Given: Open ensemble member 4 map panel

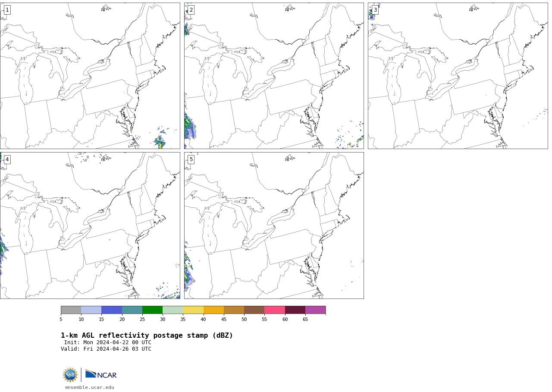Looking at the screenshot, I should [90, 225].
